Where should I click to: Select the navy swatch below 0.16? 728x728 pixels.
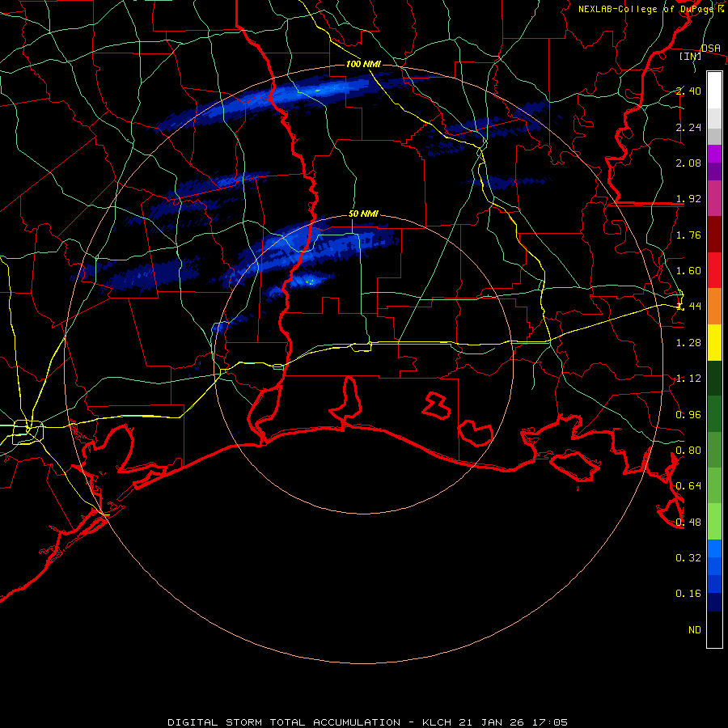[714, 602]
